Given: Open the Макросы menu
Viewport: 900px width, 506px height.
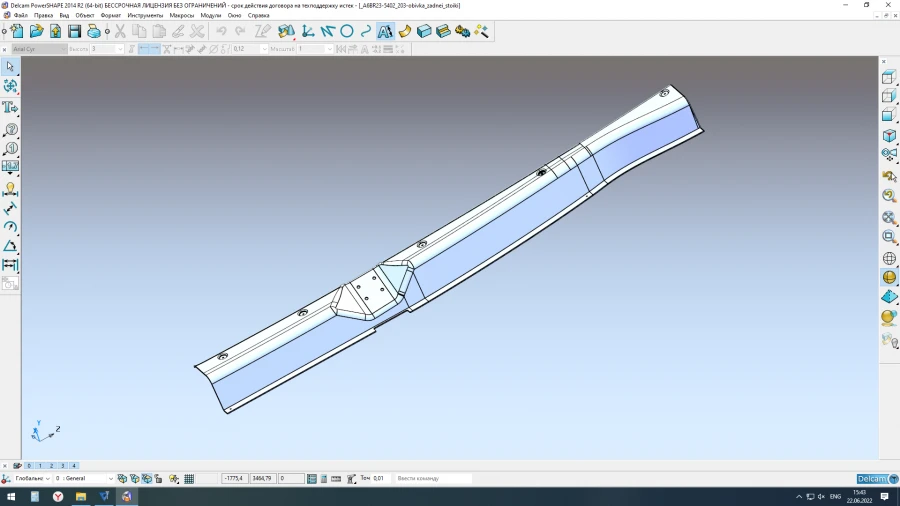Looking at the screenshot, I should pos(182,16).
